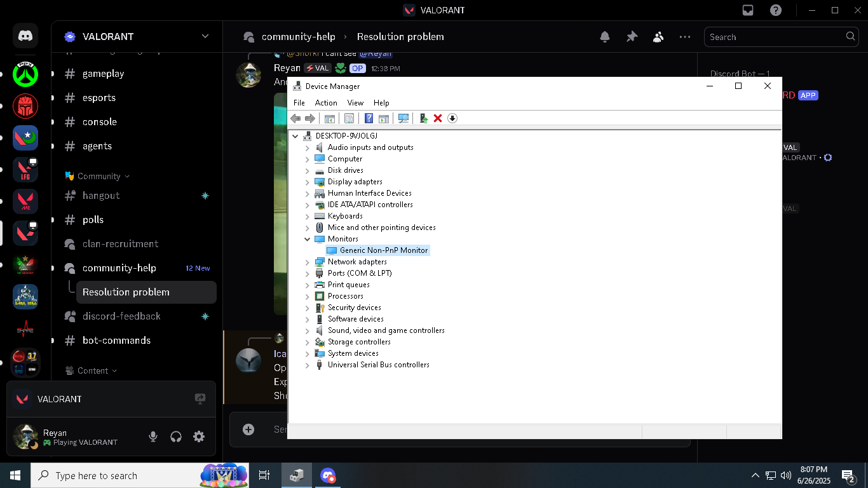Toggle the Discord member list icon

point(658,37)
